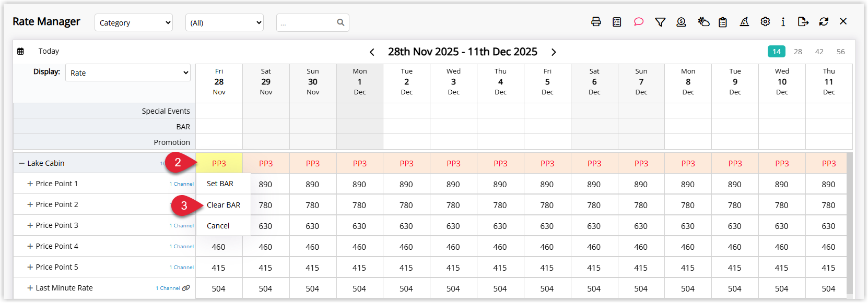Collapse the Lake Cabin category

(22, 163)
